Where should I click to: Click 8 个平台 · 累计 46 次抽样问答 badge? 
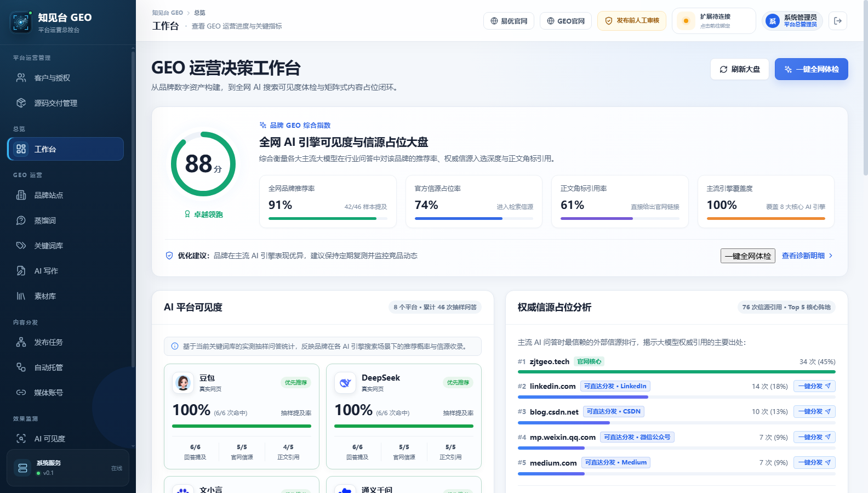[435, 307]
